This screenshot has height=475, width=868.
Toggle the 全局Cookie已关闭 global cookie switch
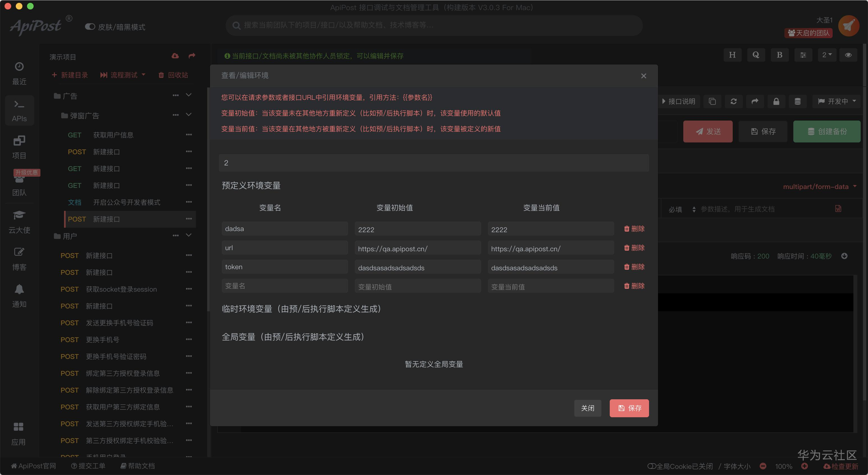[652, 466]
